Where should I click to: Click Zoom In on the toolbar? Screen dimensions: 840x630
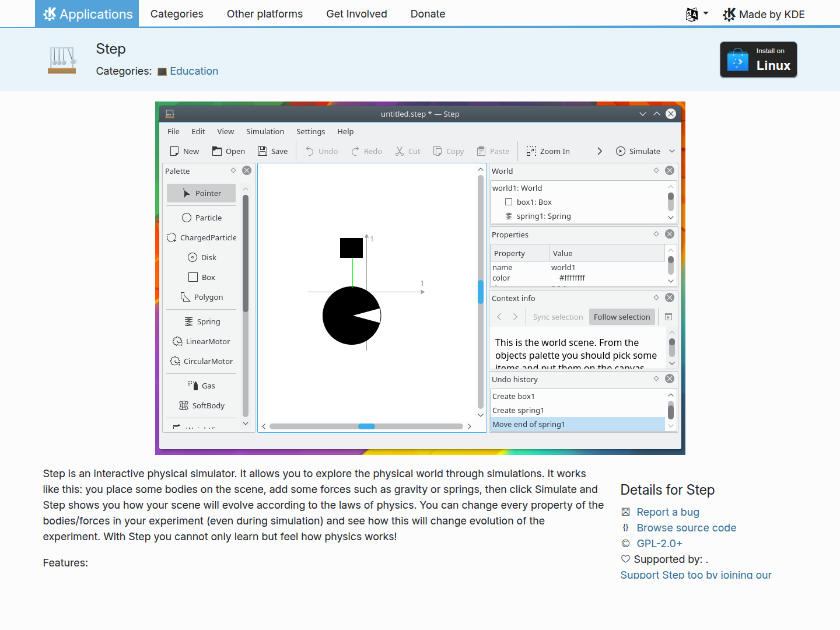(548, 151)
